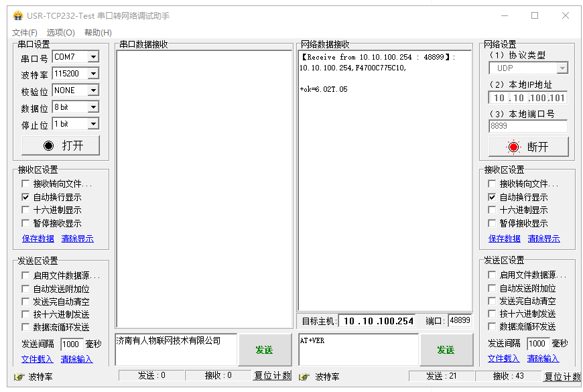The width and height of the screenshot is (583, 392).
Task: Enable 数据流循环发送 in the serial send settings
Action: [25, 327]
